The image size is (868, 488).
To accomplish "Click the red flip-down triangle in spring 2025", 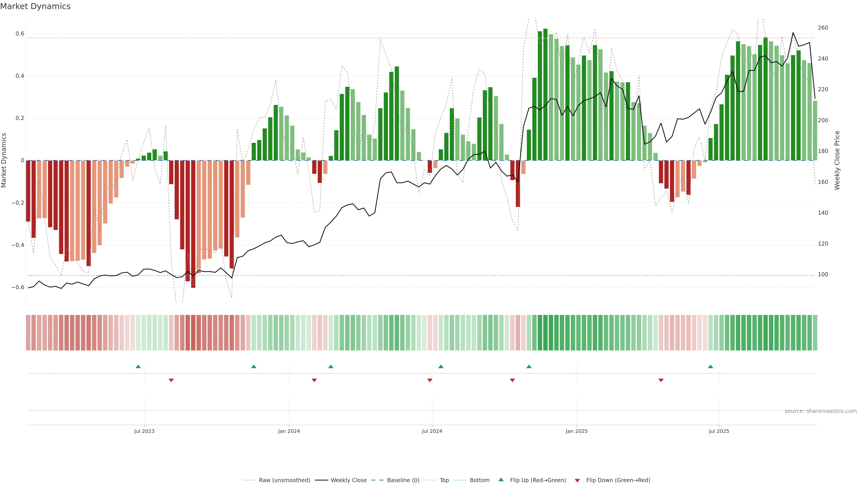I will [x=661, y=380].
